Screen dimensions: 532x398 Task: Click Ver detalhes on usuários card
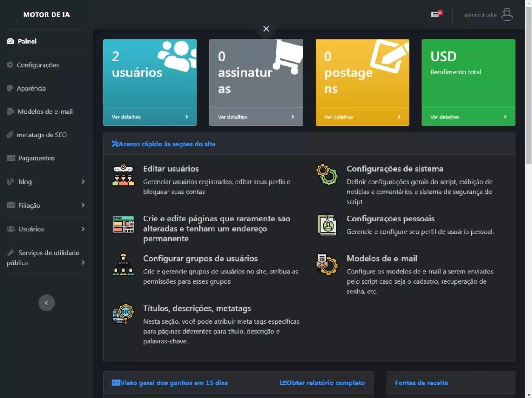(150, 117)
